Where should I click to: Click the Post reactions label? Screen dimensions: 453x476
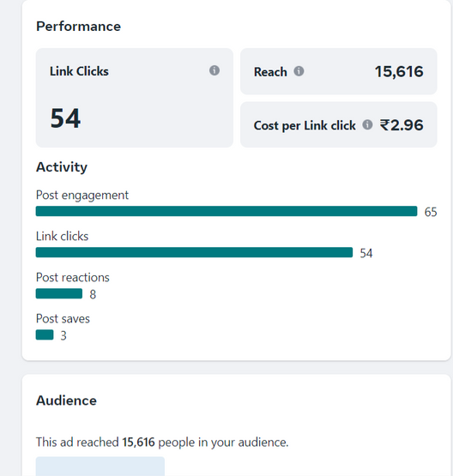[73, 278]
